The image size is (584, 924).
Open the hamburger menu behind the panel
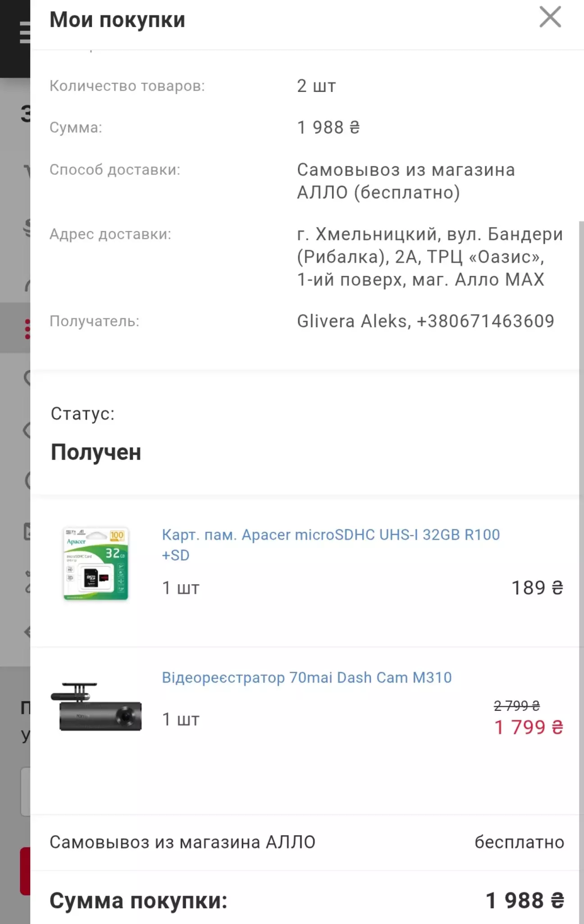tap(24, 33)
